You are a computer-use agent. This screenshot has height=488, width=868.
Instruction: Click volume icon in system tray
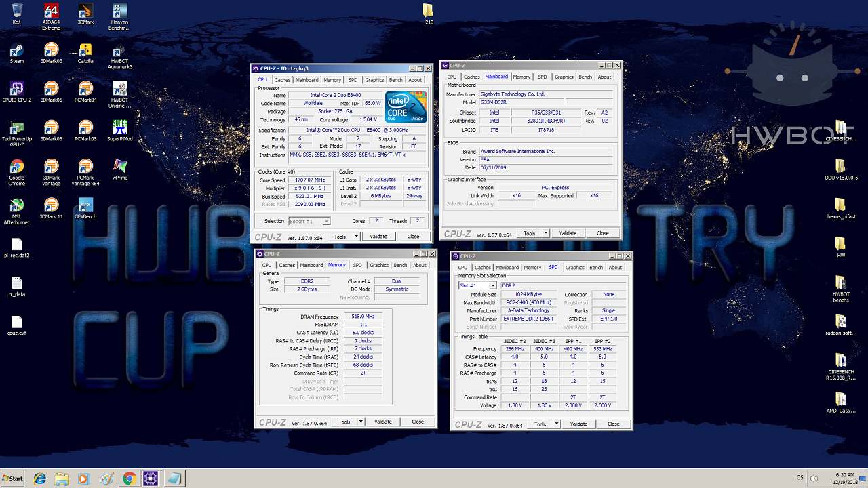point(813,478)
